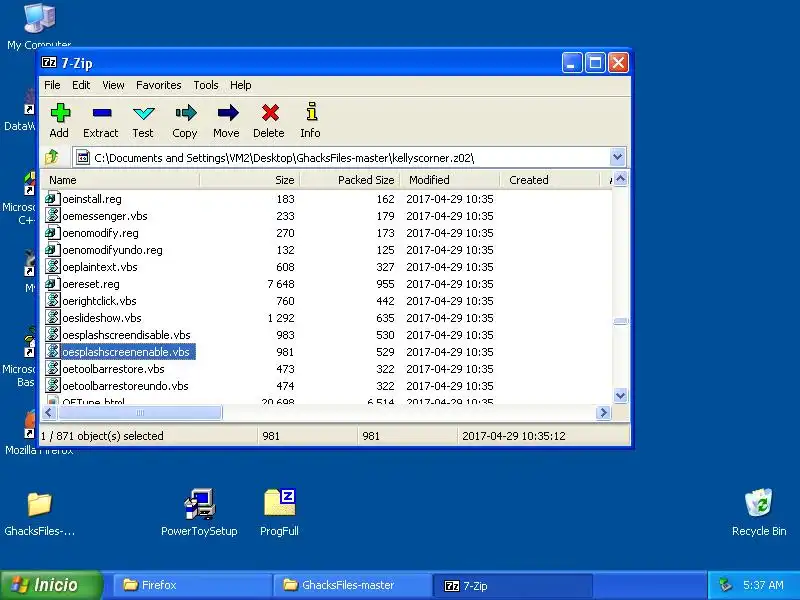Viewport: 800px width, 600px height.
Task: Select the GhacksFiles desktop folder
Action: (39, 505)
